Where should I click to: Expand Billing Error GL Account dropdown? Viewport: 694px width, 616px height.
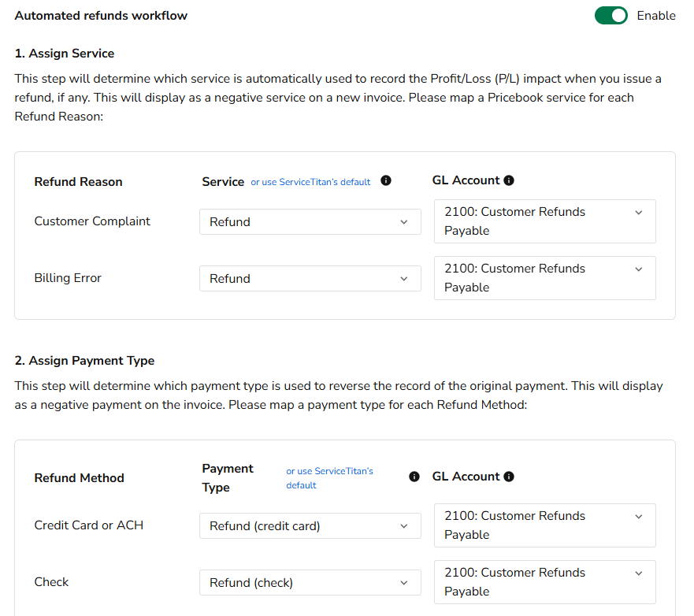(x=544, y=278)
